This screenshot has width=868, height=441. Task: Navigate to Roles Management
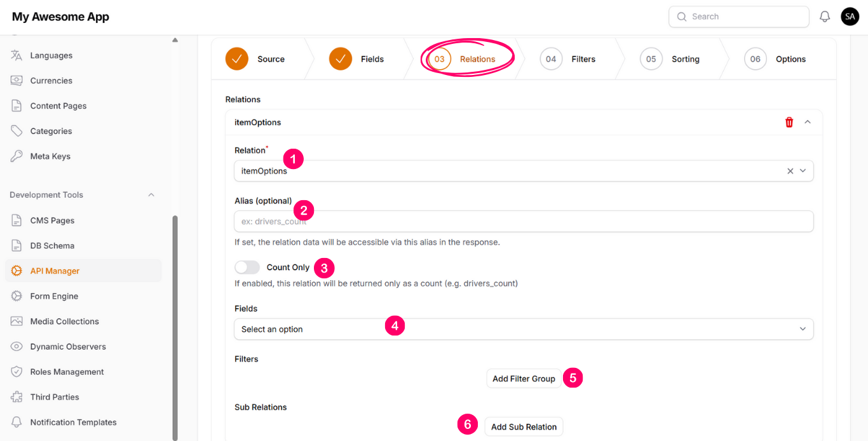coord(67,372)
